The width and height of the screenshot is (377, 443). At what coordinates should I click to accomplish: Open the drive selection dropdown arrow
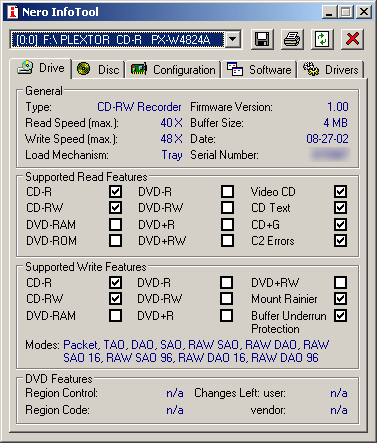(233, 40)
